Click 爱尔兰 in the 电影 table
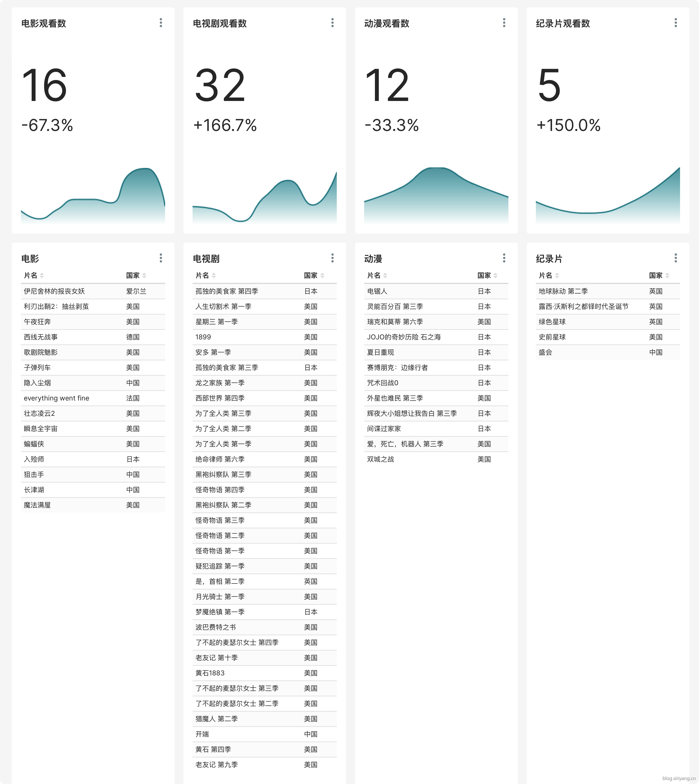699x784 pixels. point(136,291)
